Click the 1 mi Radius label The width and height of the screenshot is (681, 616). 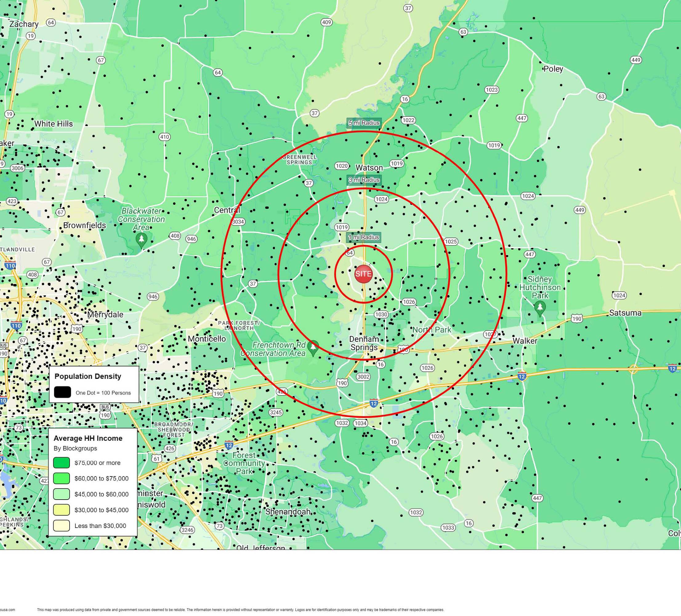364,237
